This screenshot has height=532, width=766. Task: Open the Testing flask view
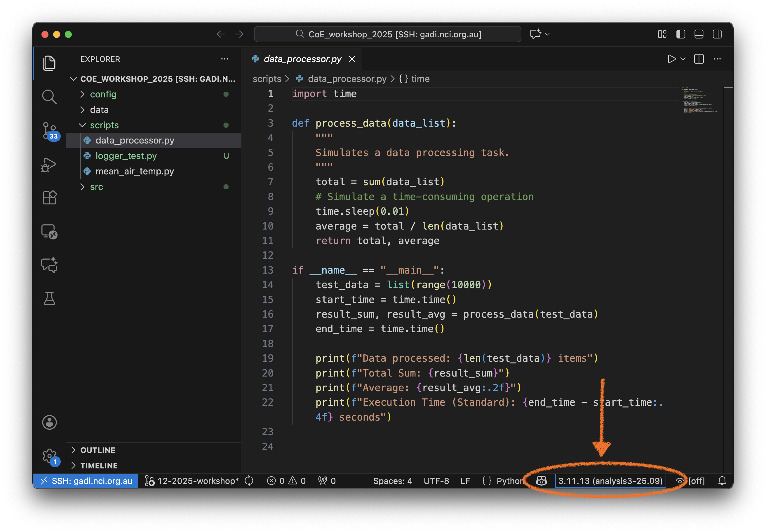click(x=49, y=298)
